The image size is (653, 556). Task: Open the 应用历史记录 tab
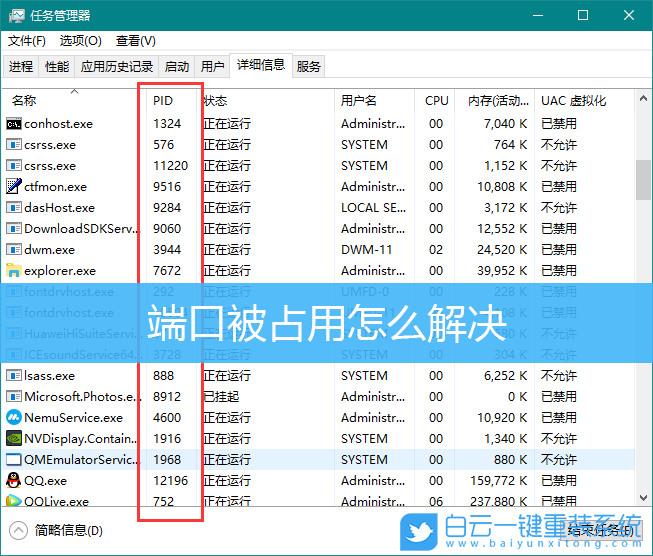tap(117, 67)
